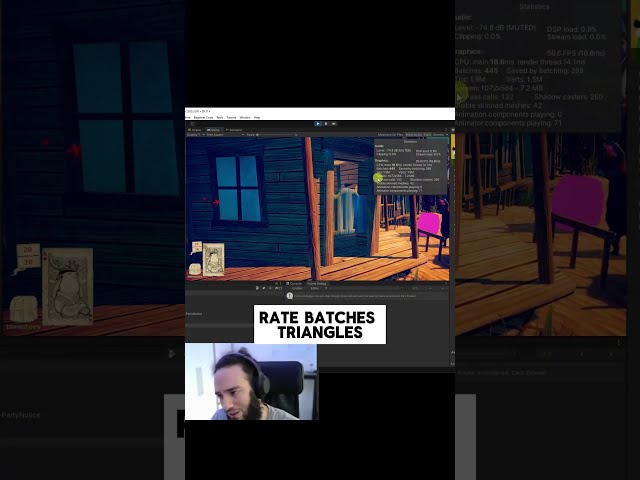The width and height of the screenshot is (640, 480).
Task: Open the Game view panel options menu
Action: pyautogui.click(x=446, y=130)
